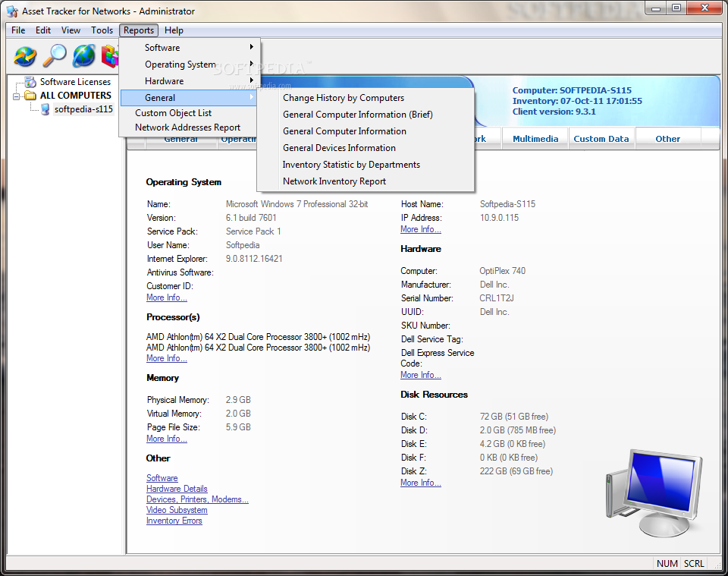Open the Tools menu
This screenshot has height=576, width=728.
coord(102,30)
